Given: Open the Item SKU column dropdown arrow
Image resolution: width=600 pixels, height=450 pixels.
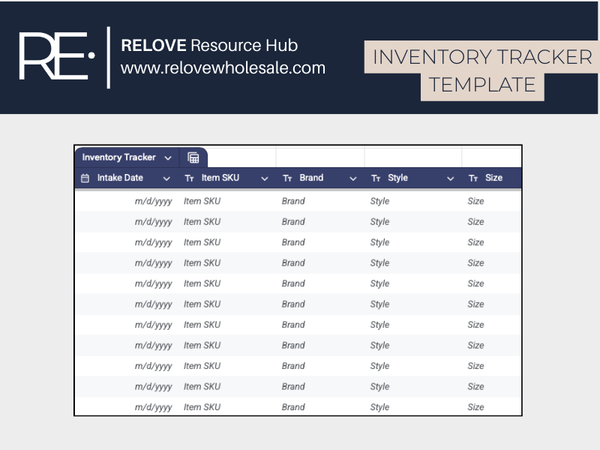Looking at the screenshot, I should pos(265,178).
